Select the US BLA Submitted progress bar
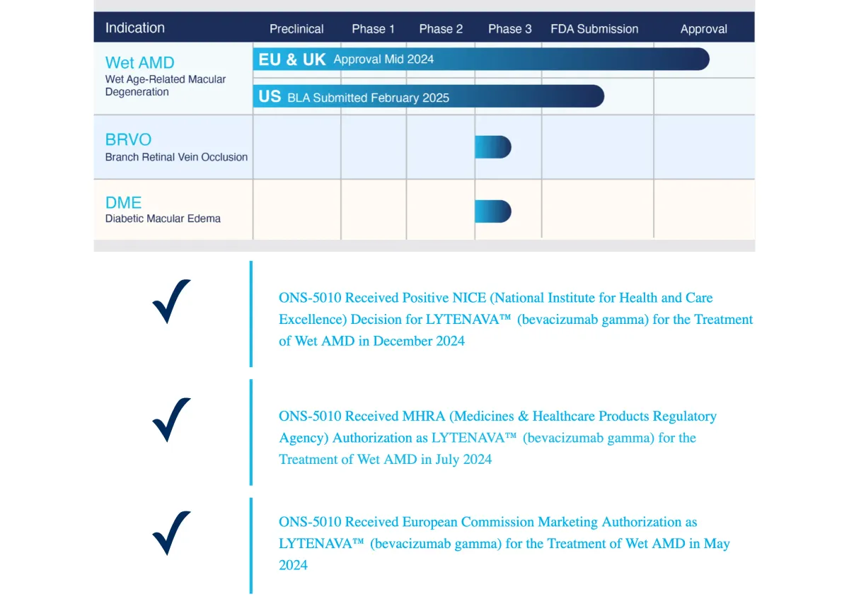 (x=428, y=97)
